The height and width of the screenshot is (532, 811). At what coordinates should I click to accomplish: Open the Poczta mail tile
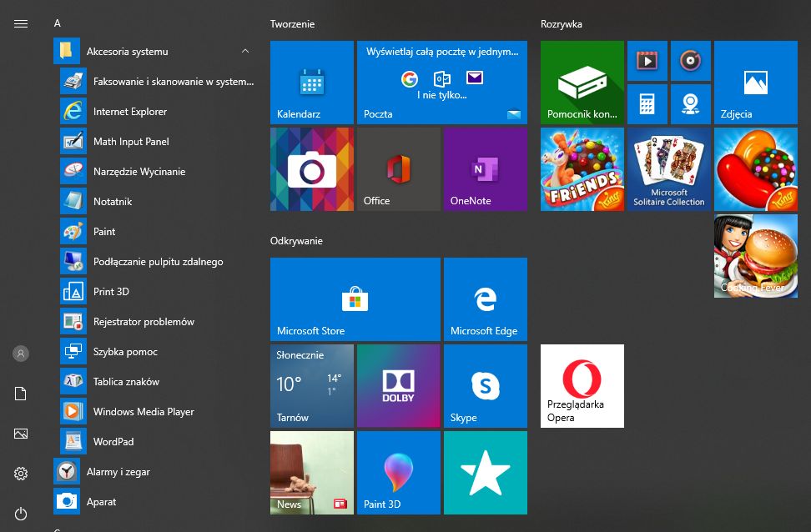pyautogui.click(x=442, y=83)
